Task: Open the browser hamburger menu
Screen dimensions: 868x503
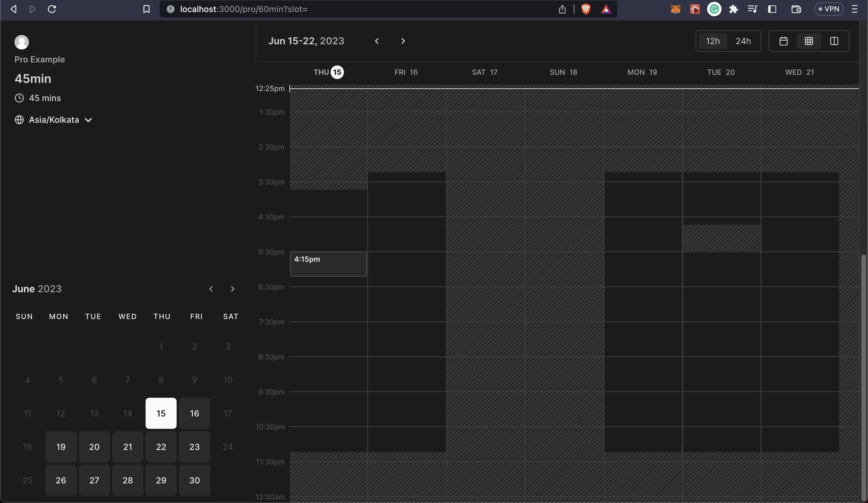Action: (854, 9)
